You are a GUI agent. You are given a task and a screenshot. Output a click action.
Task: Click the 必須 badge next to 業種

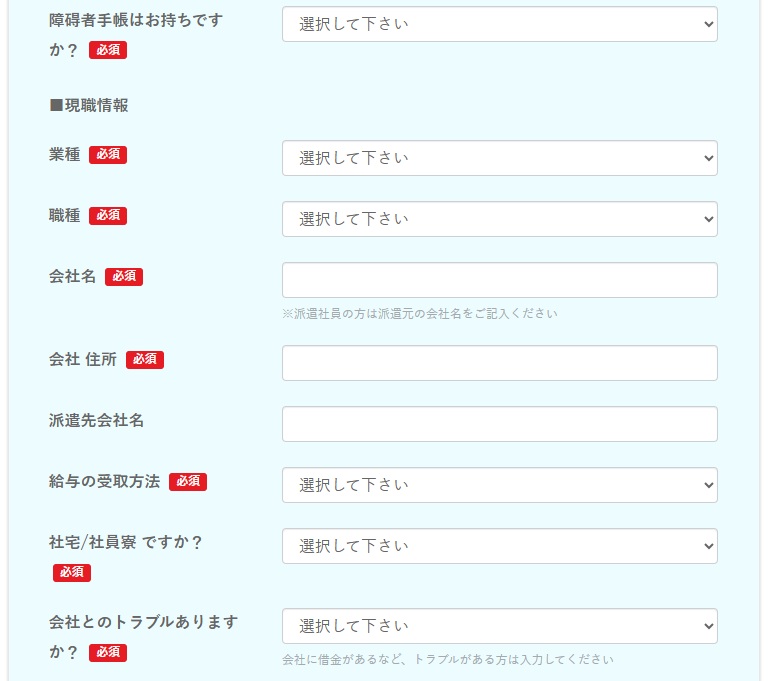point(108,155)
